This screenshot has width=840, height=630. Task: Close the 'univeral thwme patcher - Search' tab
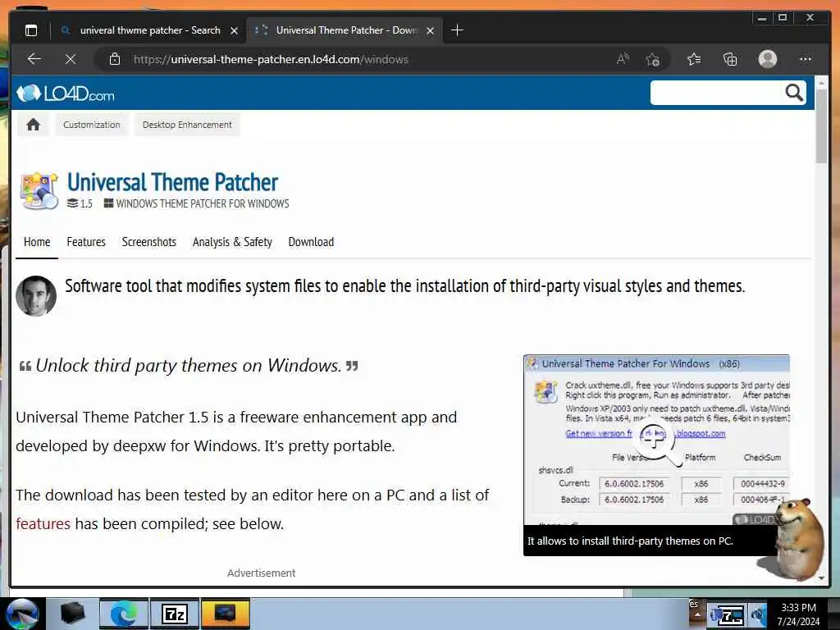click(234, 31)
